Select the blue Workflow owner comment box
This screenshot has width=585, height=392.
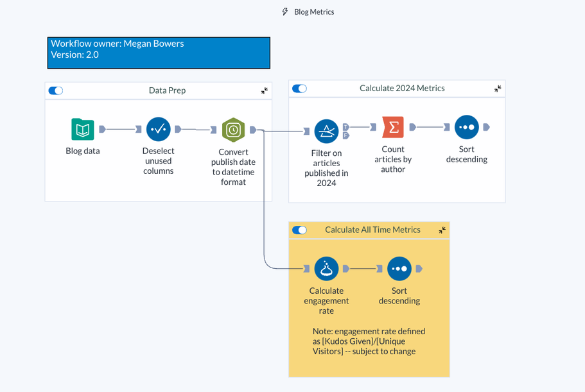pyautogui.click(x=159, y=53)
